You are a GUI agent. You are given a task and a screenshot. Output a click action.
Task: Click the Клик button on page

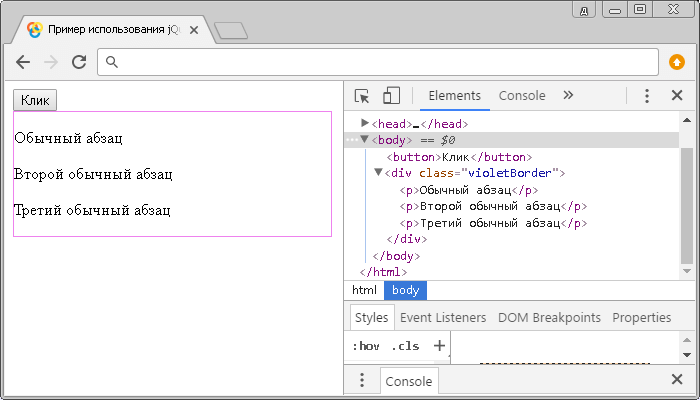click(x=35, y=100)
